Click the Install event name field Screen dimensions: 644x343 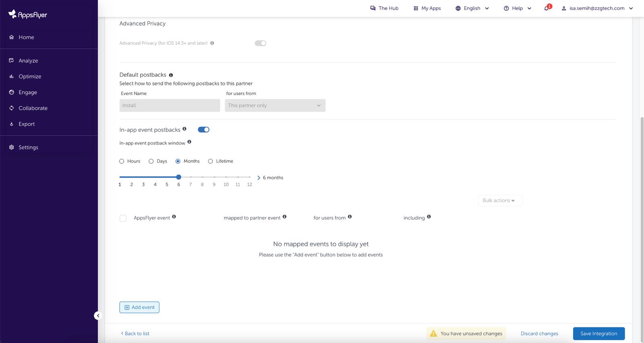(x=170, y=105)
